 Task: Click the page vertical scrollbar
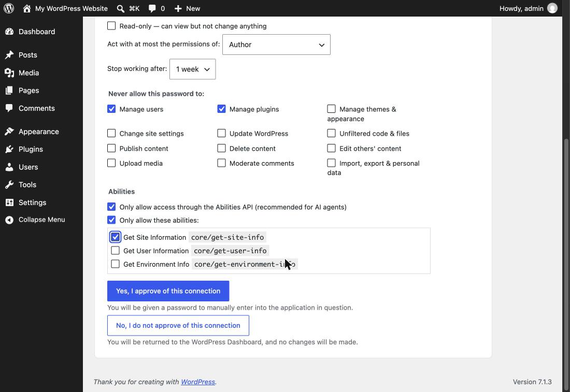(x=566, y=265)
